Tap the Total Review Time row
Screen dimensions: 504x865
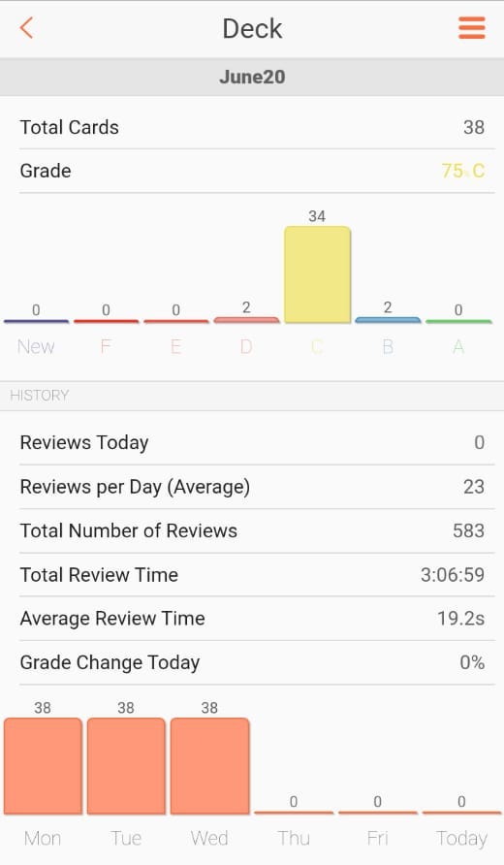click(x=252, y=575)
